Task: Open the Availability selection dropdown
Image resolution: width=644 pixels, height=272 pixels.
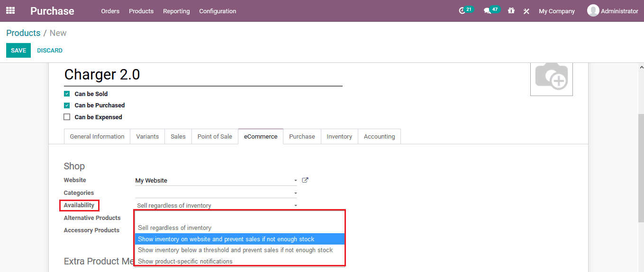Action: [216, 205]
